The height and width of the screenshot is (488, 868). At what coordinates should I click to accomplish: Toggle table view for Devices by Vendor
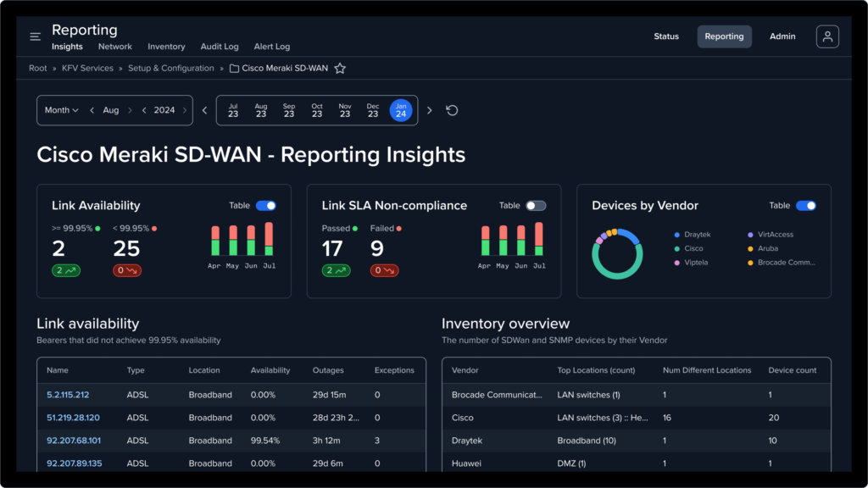[807, 205]
